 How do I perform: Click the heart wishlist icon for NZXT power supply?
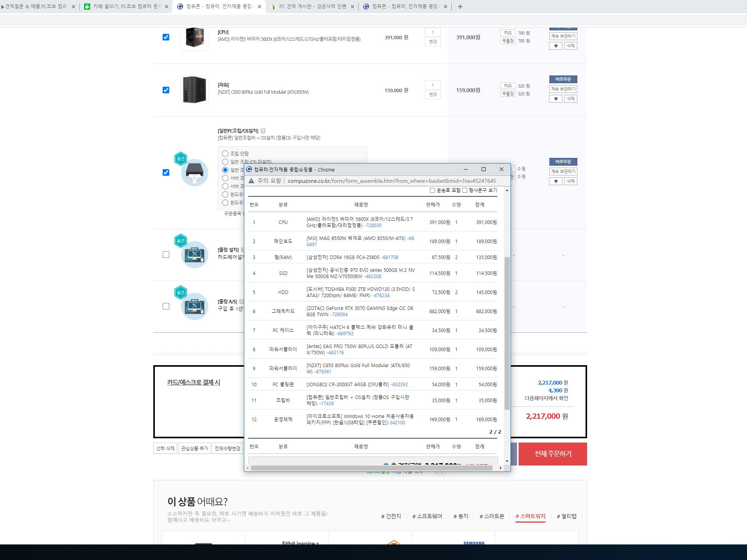tap(555, 99)
